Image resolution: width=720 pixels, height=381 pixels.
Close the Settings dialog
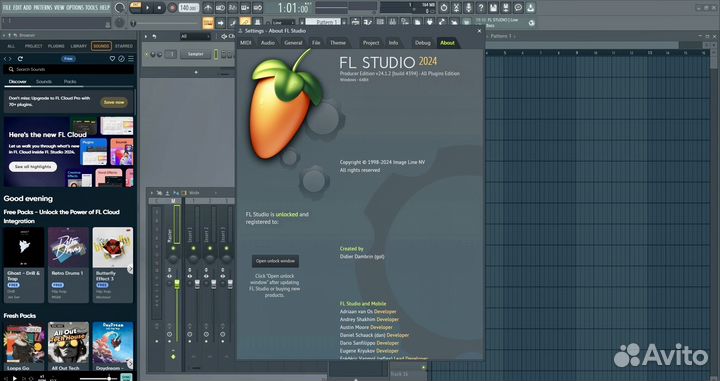(x=479, y=31)
